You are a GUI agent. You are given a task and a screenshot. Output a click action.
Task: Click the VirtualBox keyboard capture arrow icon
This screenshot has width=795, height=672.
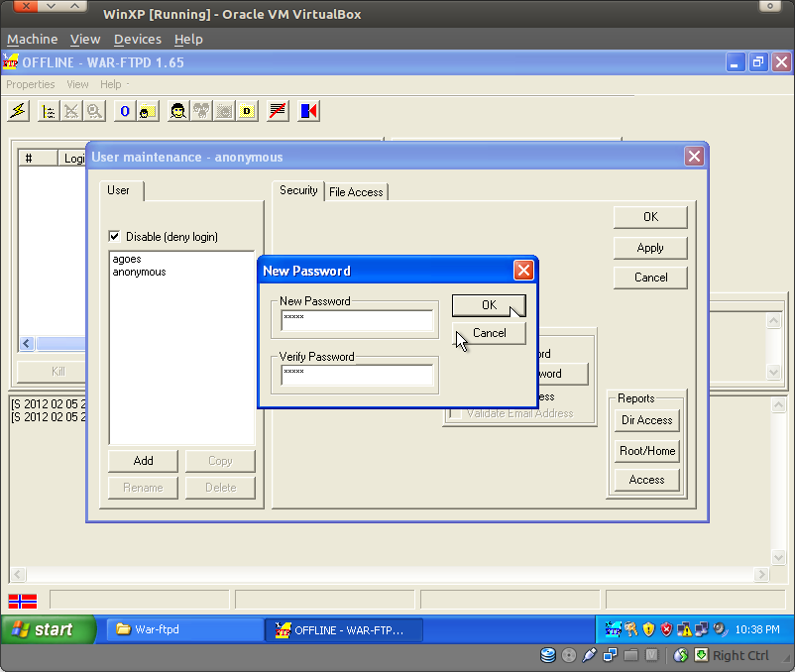click(701, 655)
